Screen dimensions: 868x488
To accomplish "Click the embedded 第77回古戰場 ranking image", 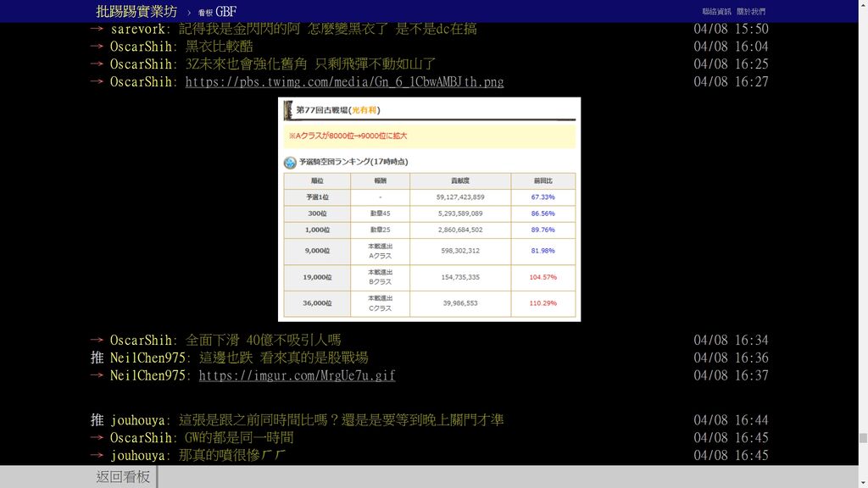I will tap(429, 209).
